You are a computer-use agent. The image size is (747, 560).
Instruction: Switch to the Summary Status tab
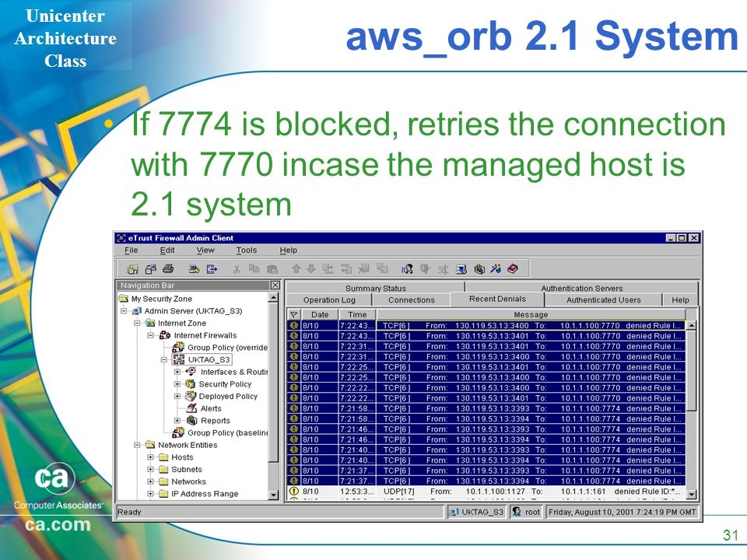375,288
